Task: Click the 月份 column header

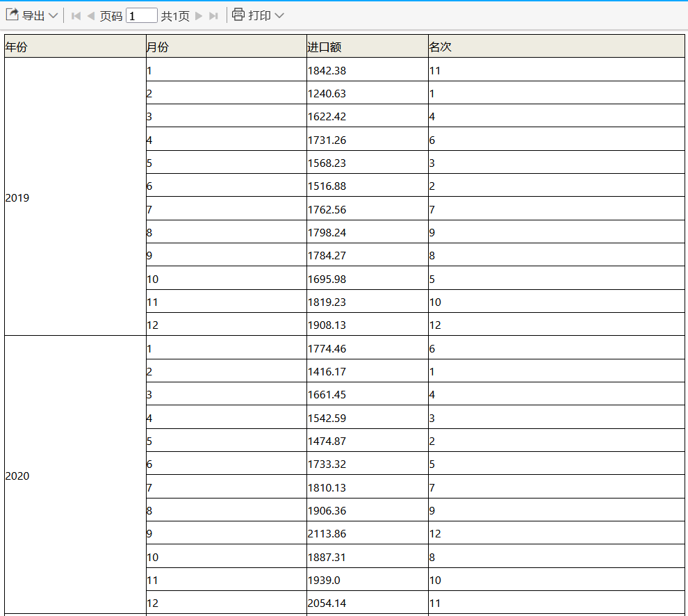Action: [227, 46]
